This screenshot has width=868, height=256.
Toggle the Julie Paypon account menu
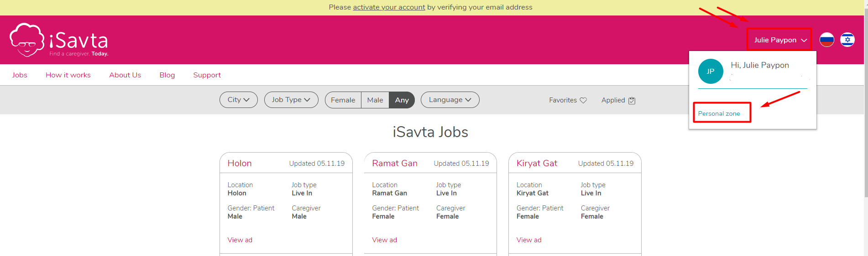pyautogui.click(x=780, y=40)
